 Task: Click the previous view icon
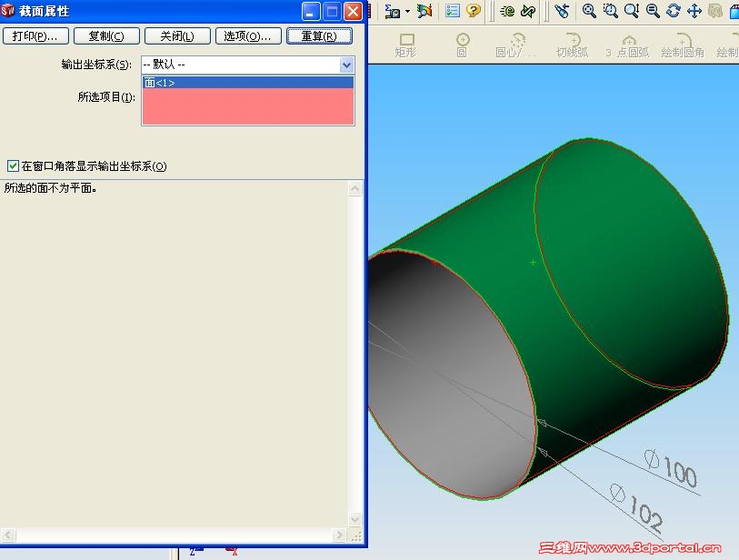pos(562,11)
